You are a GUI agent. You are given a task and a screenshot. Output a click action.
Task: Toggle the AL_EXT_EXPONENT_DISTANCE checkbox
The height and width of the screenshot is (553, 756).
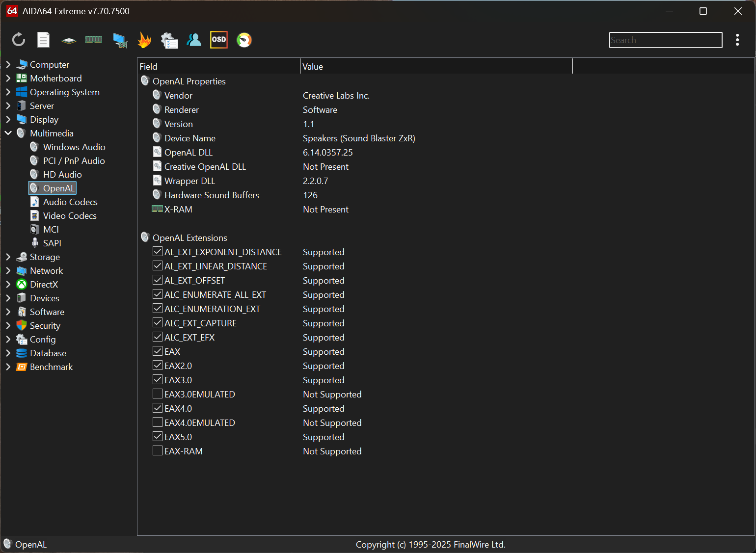coord(158,252)
